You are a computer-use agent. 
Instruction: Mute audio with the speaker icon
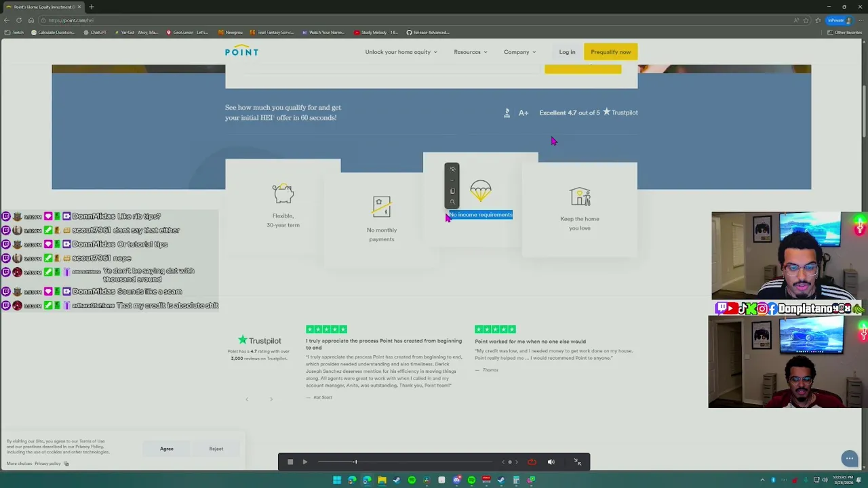551,462
